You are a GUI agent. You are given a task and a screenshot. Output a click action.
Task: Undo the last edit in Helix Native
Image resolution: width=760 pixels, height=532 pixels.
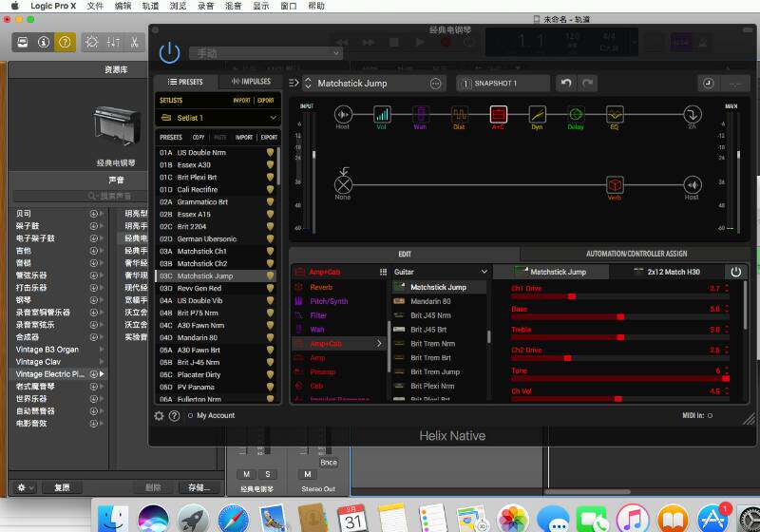[566, 84]
